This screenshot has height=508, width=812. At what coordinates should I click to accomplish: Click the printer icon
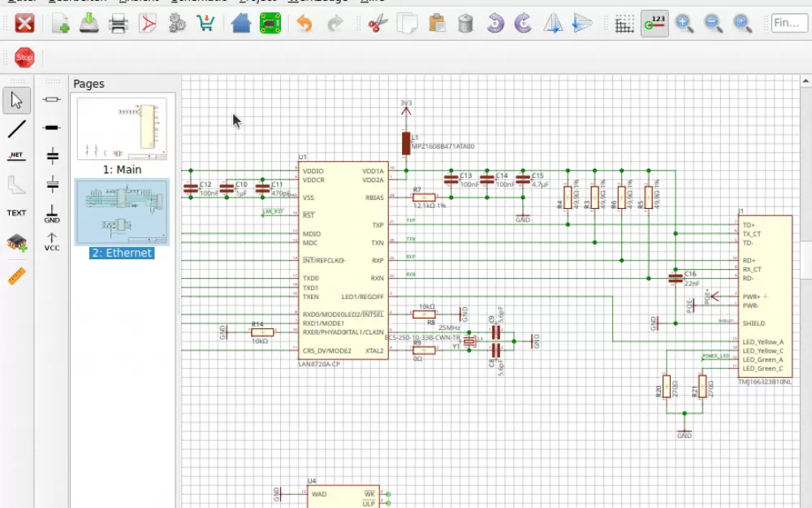pyautogui.click(x=118, y=24)
